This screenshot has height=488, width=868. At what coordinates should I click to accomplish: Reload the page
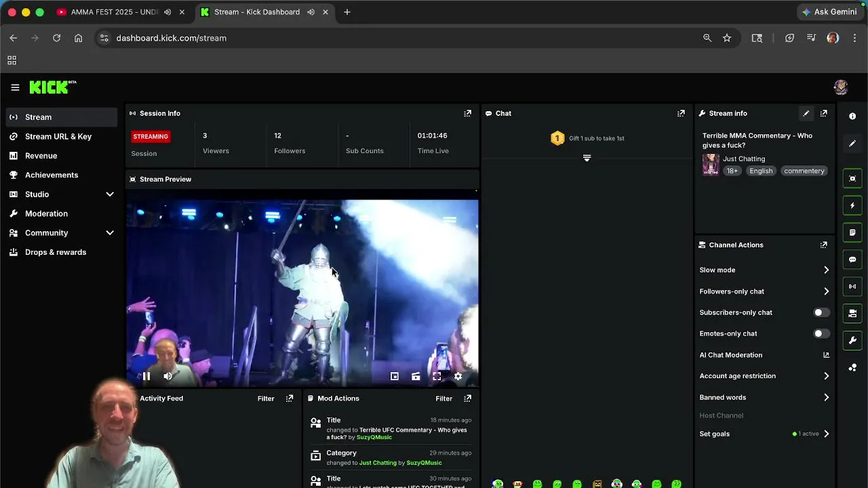pos(57,38)
